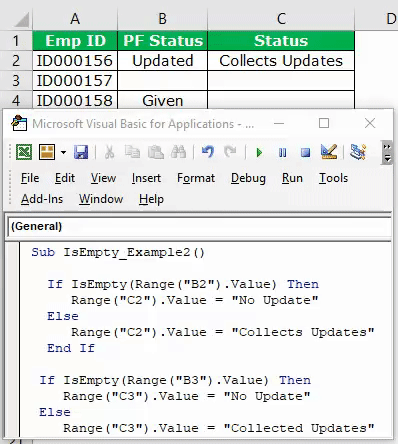The image size is (398, 444).
Task: Select row 3 header in Excel
Action: coord(16,81)
